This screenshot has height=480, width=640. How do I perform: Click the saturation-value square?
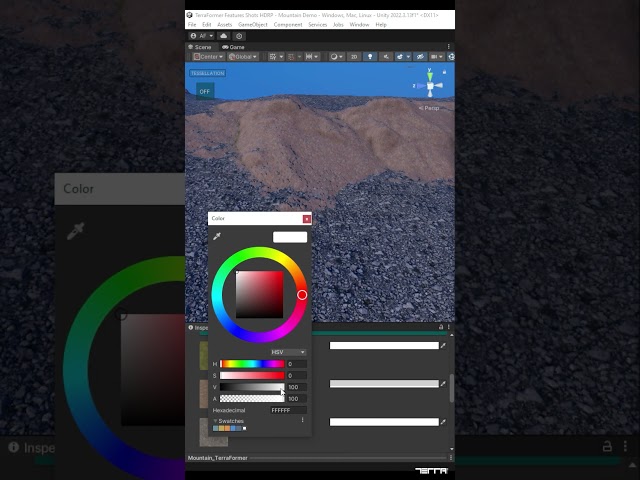[260, 295]
